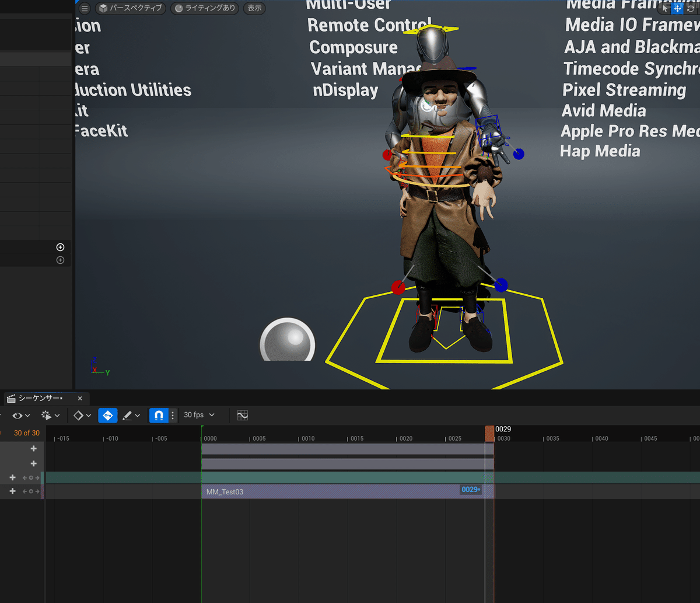Screen dimensions: 700x603
Task: Click plus on the MM_Test03 track row
Action: 12,492
